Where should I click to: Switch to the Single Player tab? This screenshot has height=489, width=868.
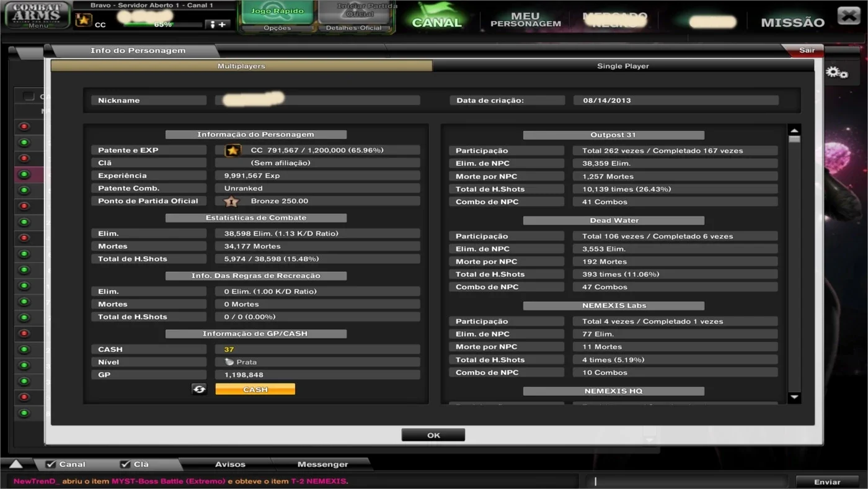point(623,66)
